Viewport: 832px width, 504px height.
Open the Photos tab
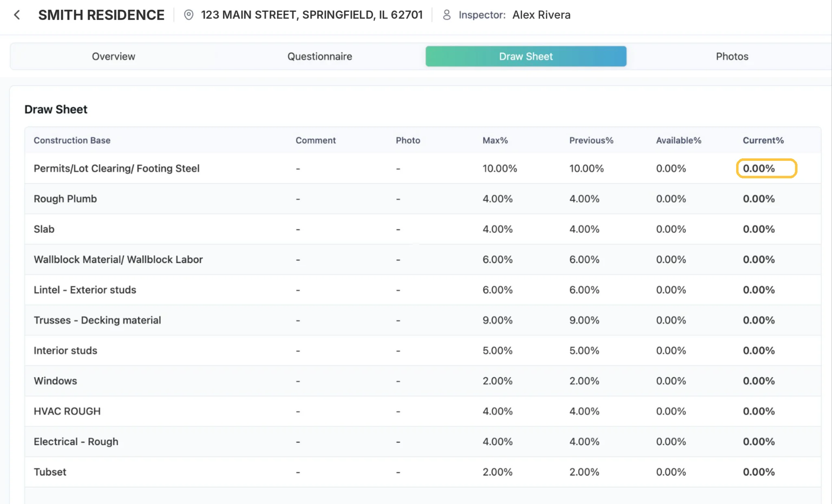(732, 56)
